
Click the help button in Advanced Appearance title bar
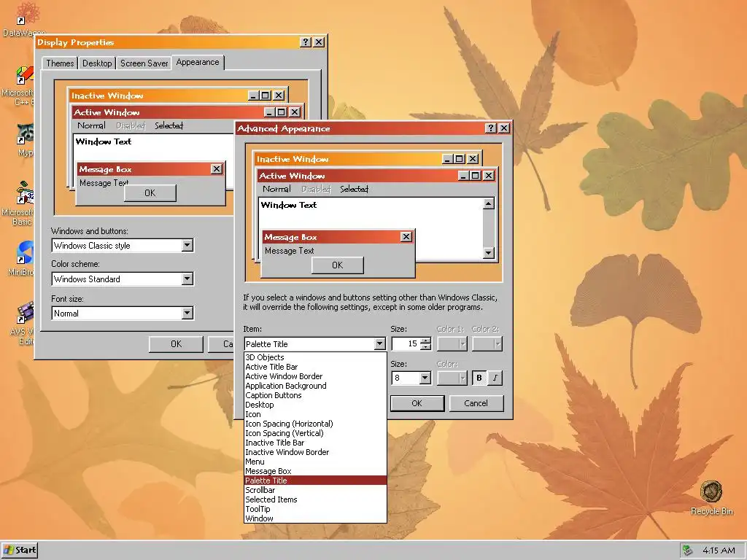[491, 128]
